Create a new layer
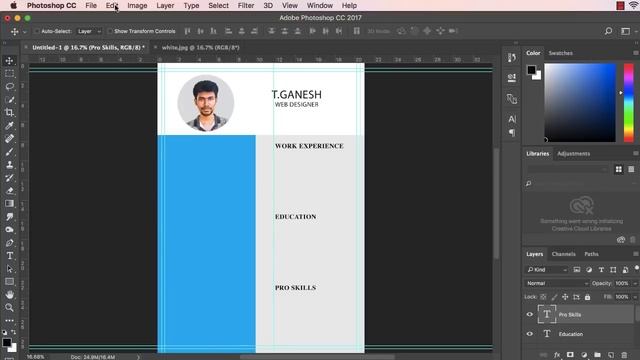640x360 pixels. click(x=611, y=355)
